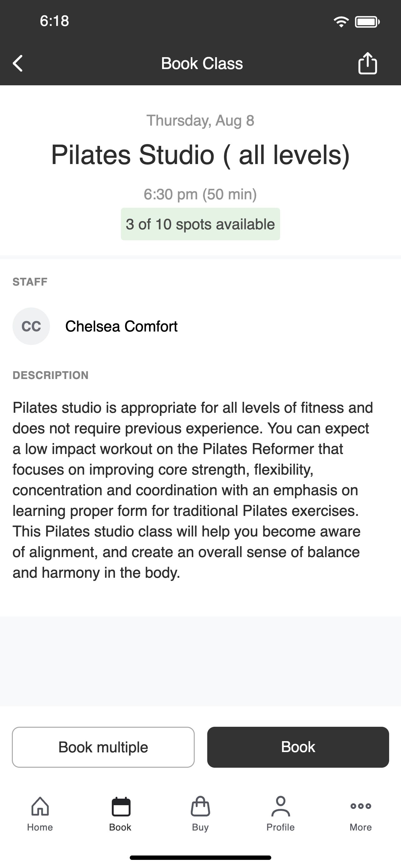Open the share icon in header
401x868 pixels.
pyautogui.click(x=367, y=63)
